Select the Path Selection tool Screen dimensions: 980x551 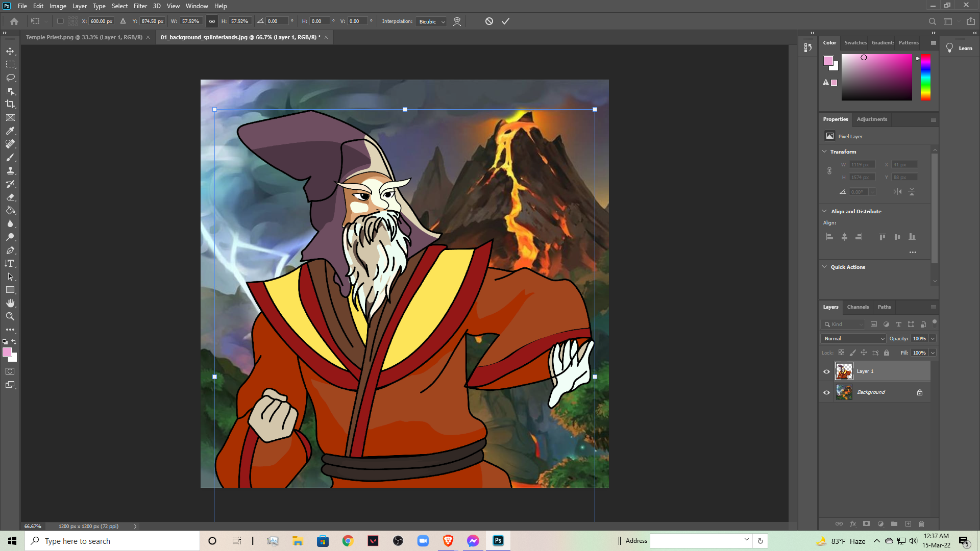[x=10, y=277]
